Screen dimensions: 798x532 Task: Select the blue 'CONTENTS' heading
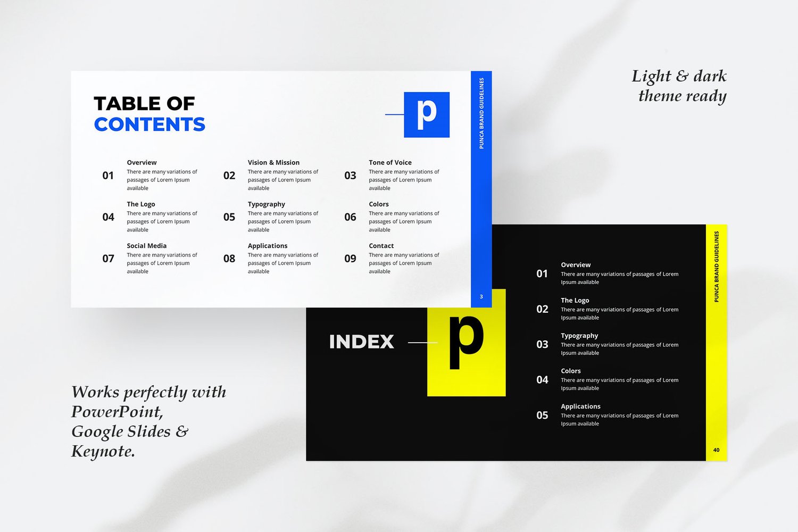tap(149, 124)
